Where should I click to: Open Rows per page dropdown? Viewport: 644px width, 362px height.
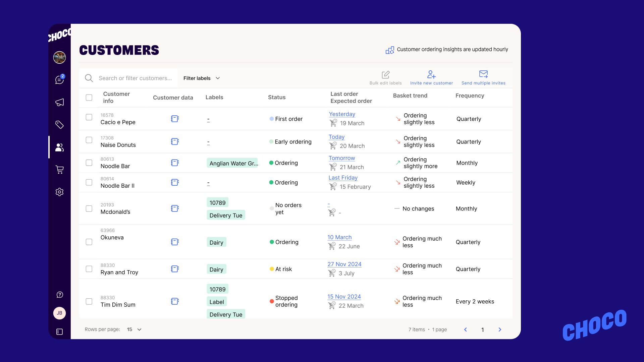coord(134,329)
